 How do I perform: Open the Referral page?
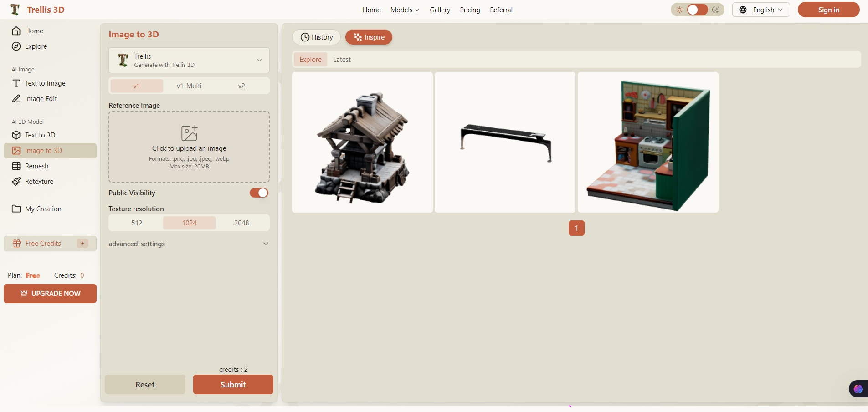point(501,10)
